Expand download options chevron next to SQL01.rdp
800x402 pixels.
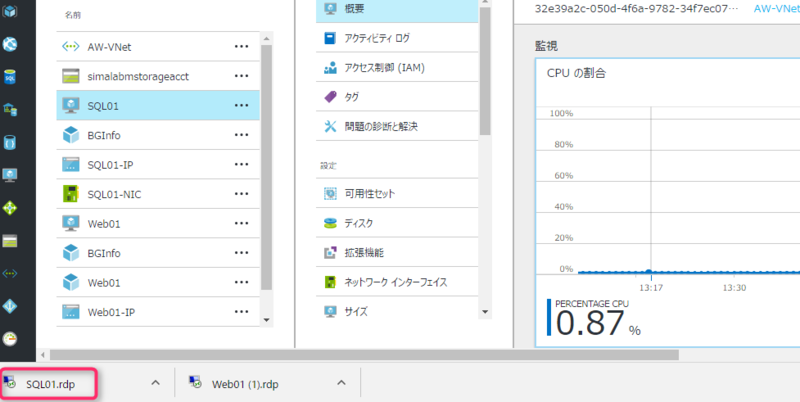click(x=156, y=383)
